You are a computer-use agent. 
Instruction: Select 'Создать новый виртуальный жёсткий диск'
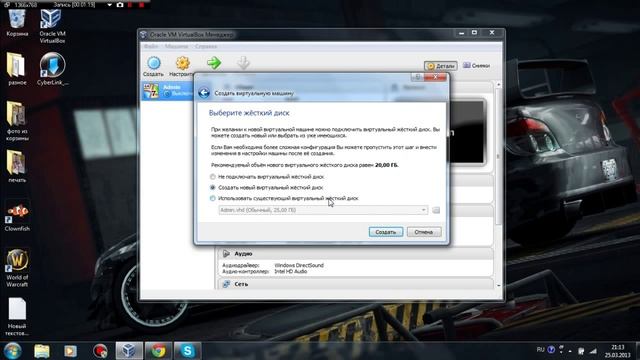tap(267, 187)
